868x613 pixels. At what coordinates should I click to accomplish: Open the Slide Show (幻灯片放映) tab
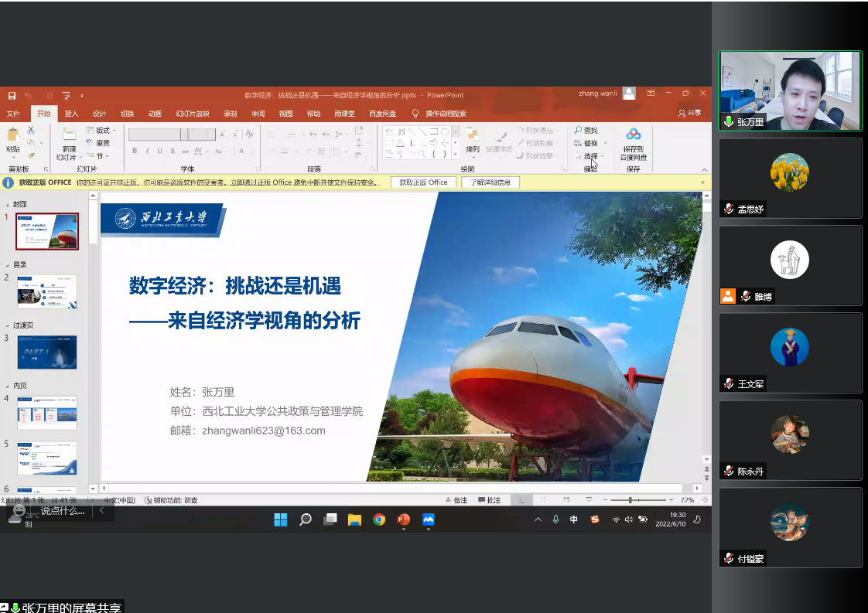pos(192,114)
